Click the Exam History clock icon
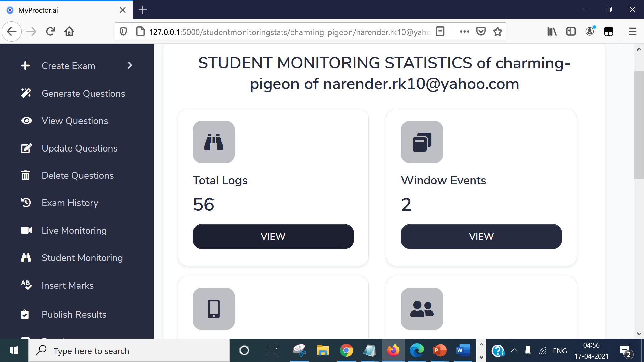This screenshot has width=644, height=362. pos(26,203)
